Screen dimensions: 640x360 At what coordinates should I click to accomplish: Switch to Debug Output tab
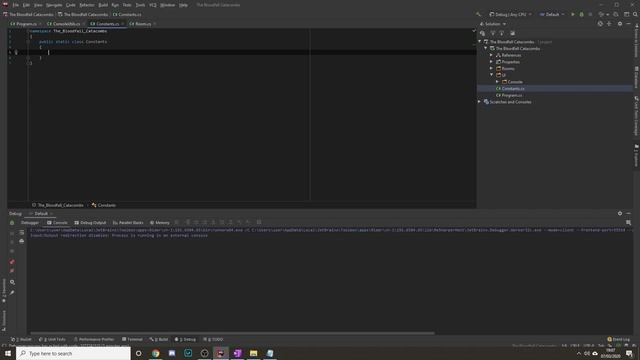(90, 223)
